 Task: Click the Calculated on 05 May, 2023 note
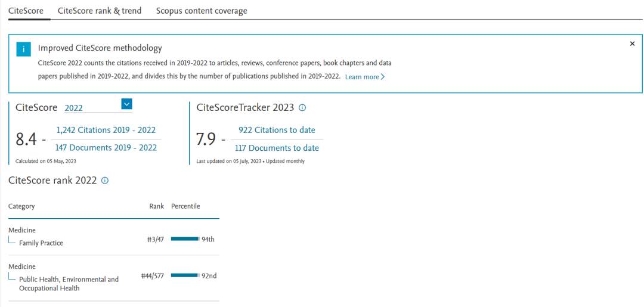[45, 161]
